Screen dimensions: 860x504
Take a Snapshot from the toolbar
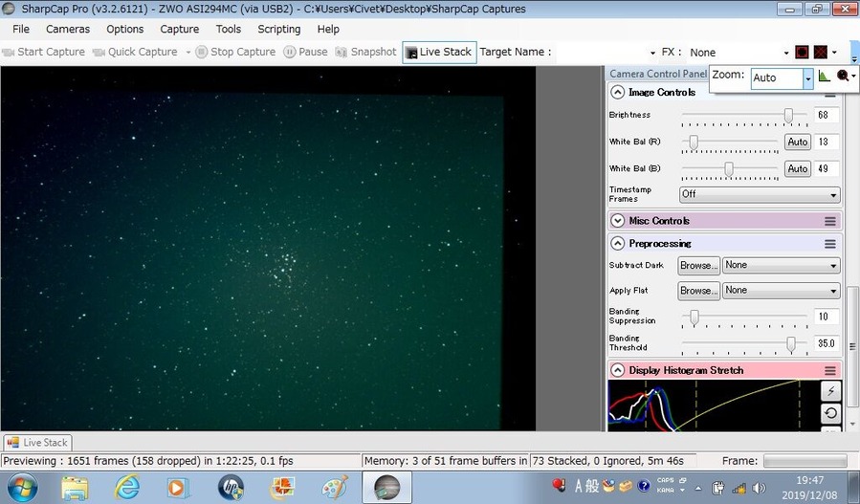tap(365, 52)
